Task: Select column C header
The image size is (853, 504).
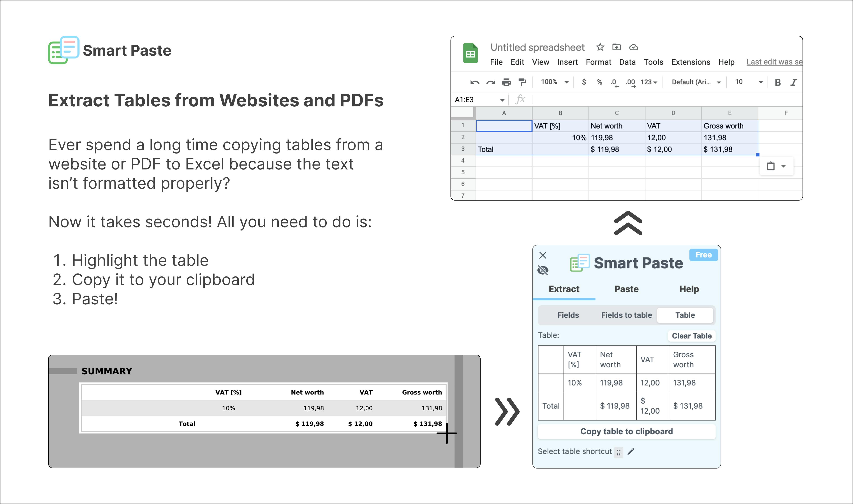Action: (x=617, y=113)
